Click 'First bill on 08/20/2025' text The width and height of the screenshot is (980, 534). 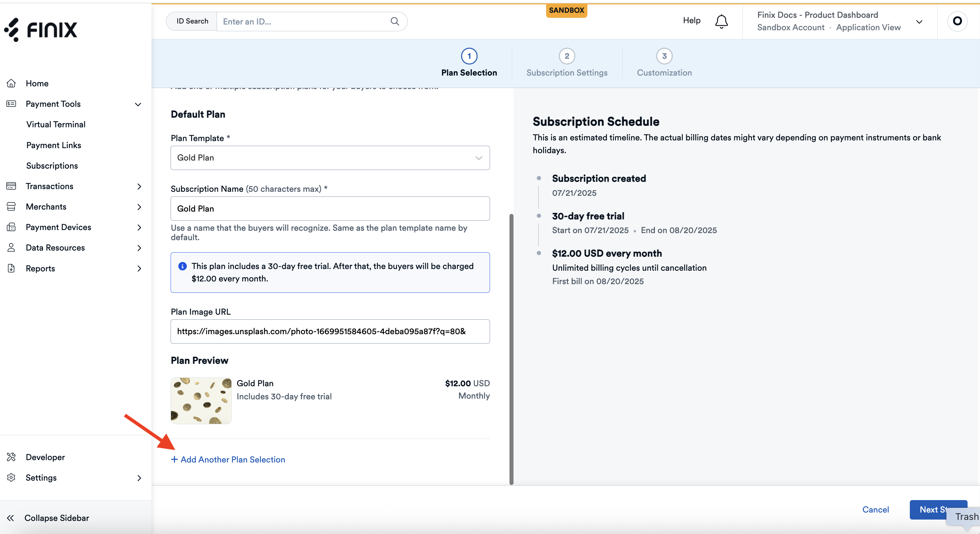(598, 281)
